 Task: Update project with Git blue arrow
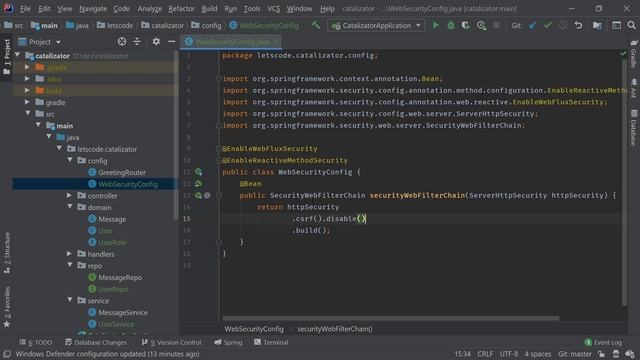533,25
